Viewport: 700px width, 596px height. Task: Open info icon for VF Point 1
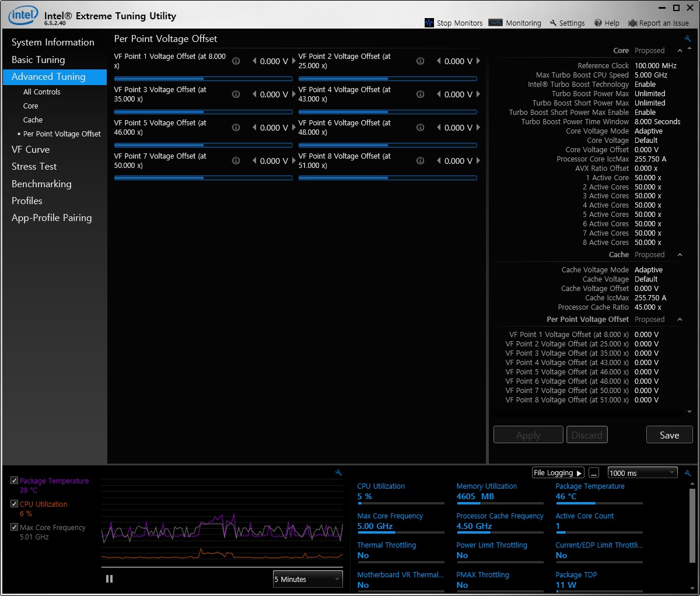pyautogui.click(x=236, y=61)
